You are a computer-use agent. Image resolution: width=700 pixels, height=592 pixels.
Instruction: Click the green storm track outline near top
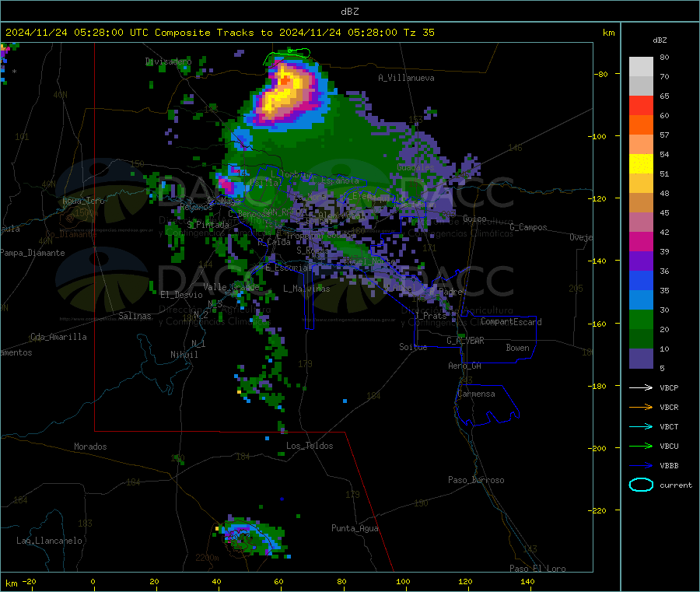[x=287, y=56]
